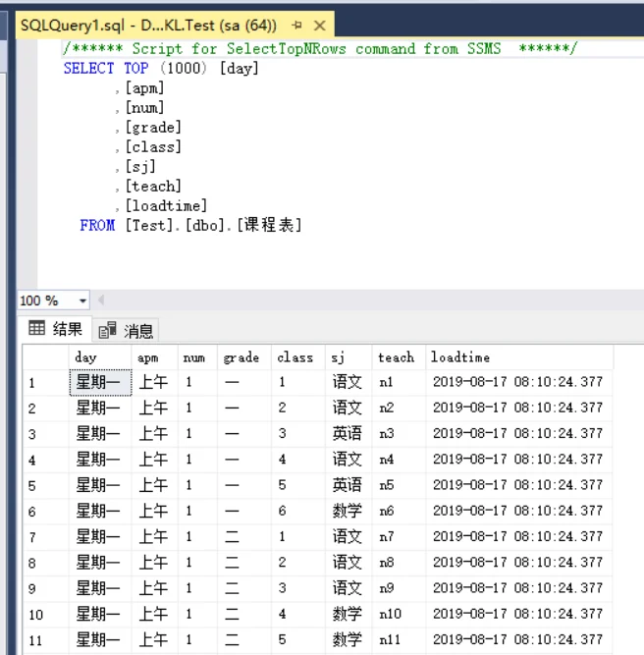Open the 100 % zoom dropdown

pyautogui.click(x=82, y=300)
